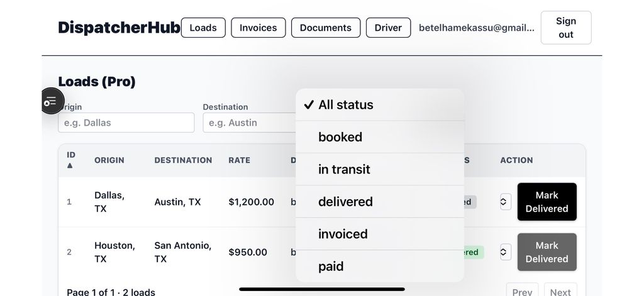Open the Loads navigation tab
Image resolution: width=644 pixels, height=296 pixels.
[203, 28]
